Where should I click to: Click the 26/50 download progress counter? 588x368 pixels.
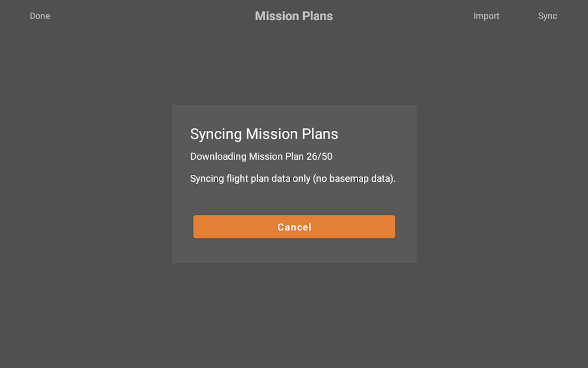(x=319, y=156)
